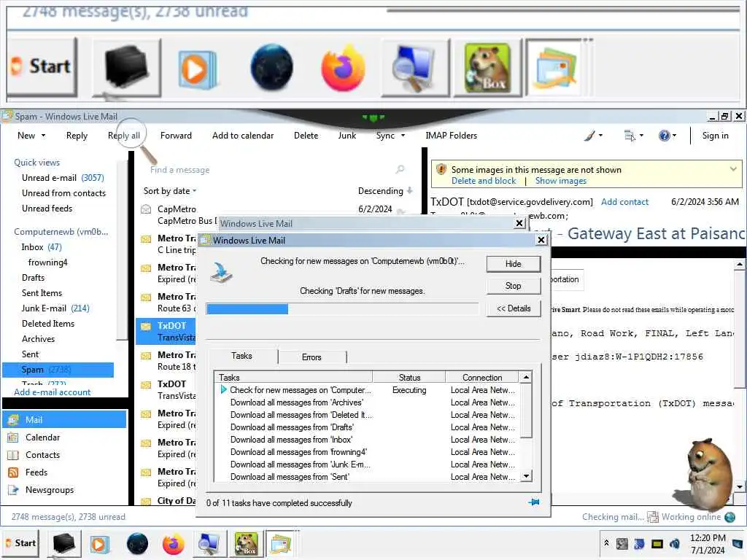Click the Newsgroups icon
Screen dimensions: 747x560
(13, 490)
